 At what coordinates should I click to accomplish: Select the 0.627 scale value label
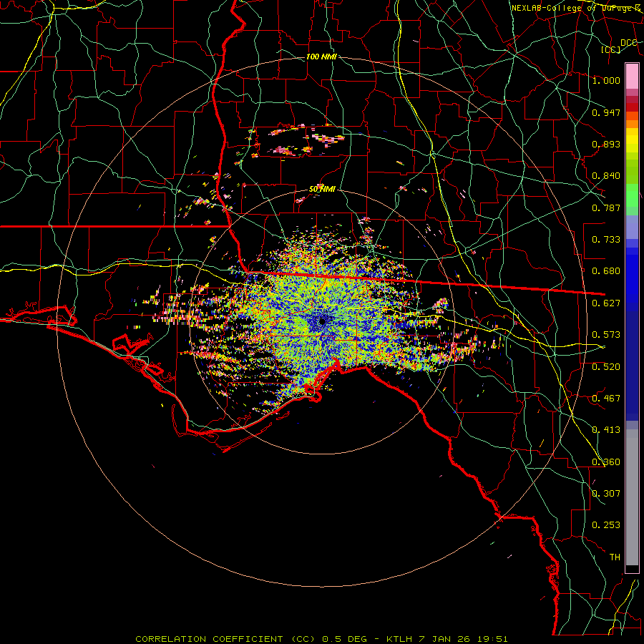[606, 303]
